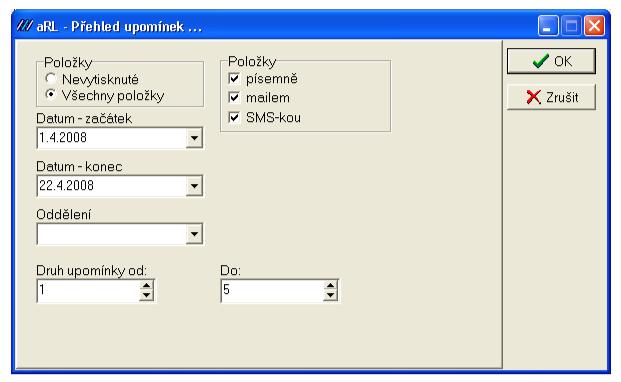Minimize the Přehled upomínek window
This screenshot has width=621, height=382.
click(548, 26)
